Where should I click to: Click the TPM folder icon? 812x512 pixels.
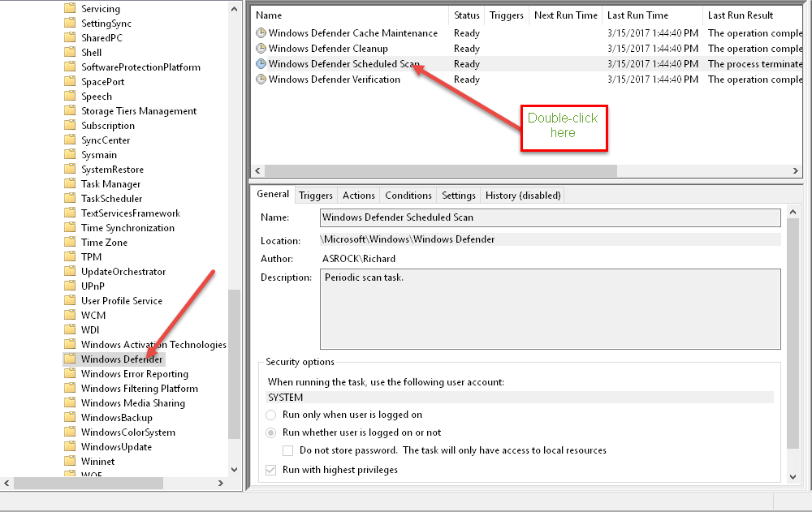tap(70, 256)
